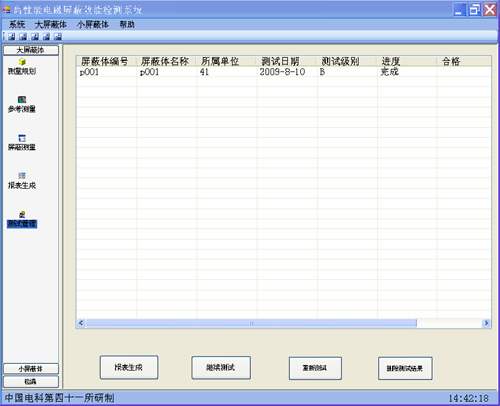Image resolution: width=500 pixels, height=406 pixels.
Task: Click the last toolbar icon in the row
Action: click(58, 37)
